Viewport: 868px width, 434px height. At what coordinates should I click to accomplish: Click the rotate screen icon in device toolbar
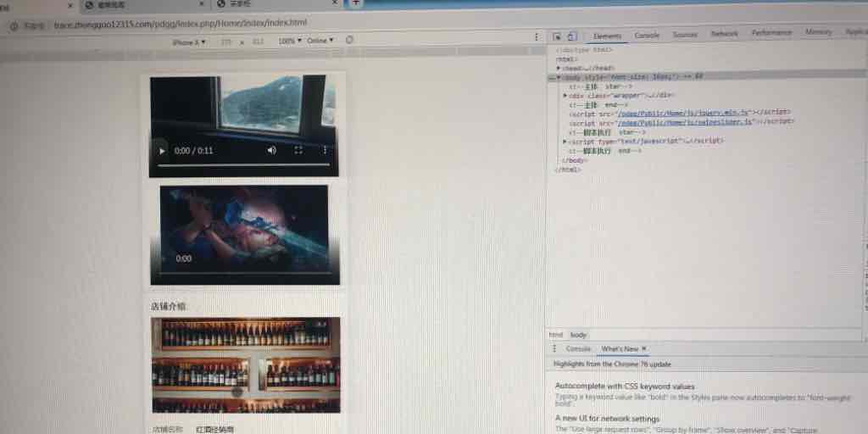pyautogui.click(x=350, y=40)
